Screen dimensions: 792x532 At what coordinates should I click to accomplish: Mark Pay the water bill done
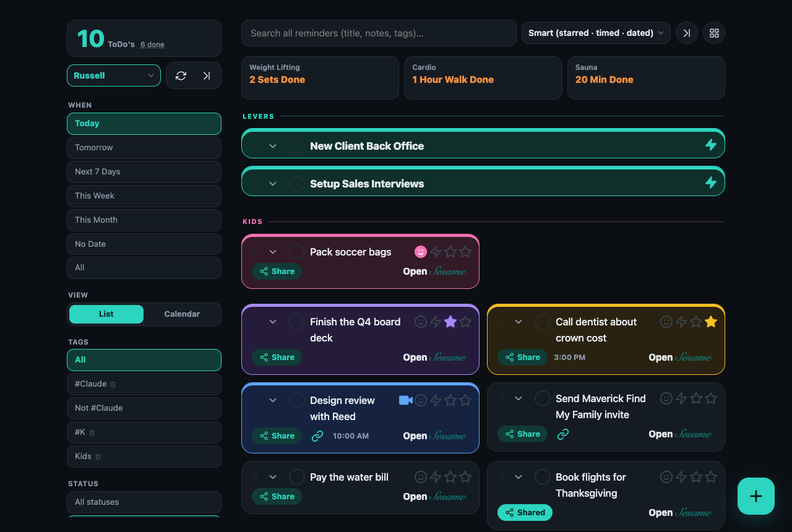coord(297,477)
